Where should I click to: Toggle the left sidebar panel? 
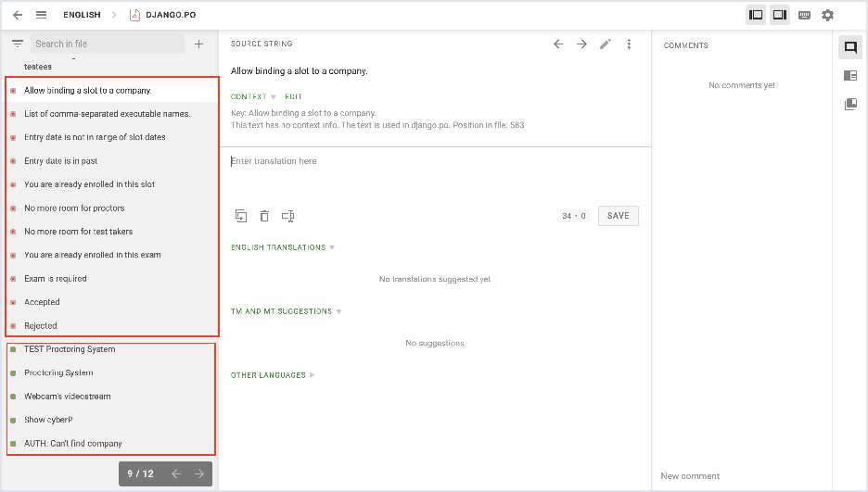click(x=756, y=15)
